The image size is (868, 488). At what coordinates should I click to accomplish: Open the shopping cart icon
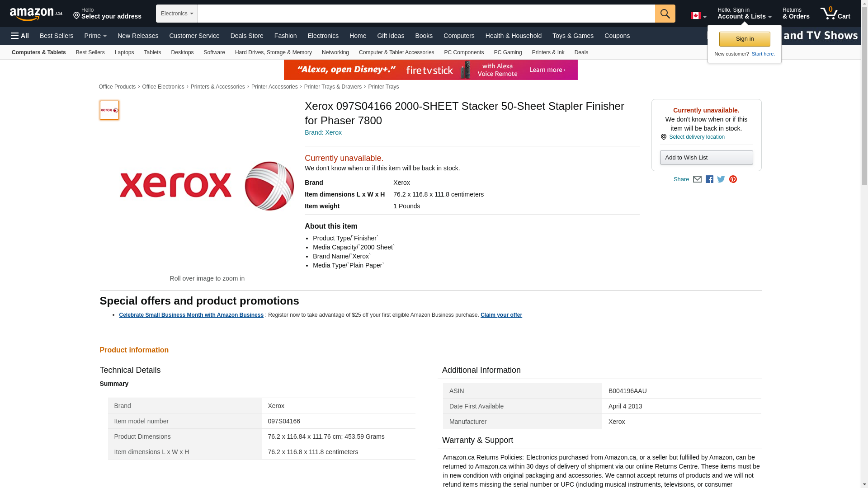835,14
